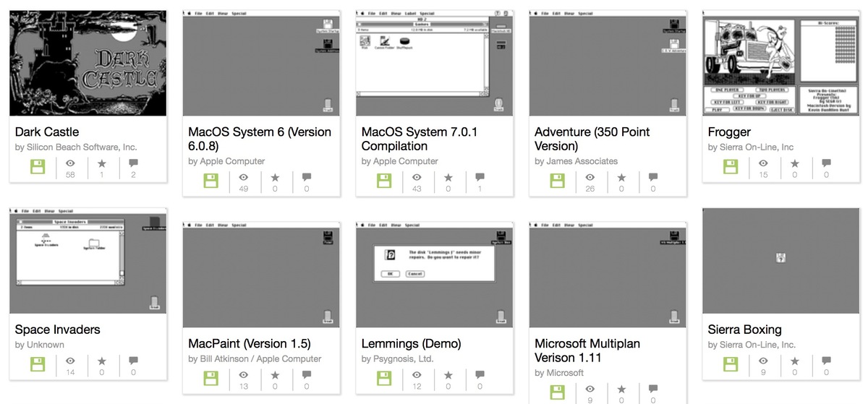Click the reviews comment icon for Dark Castle
The width and height of the screenshot is (868, 404).
133,163
